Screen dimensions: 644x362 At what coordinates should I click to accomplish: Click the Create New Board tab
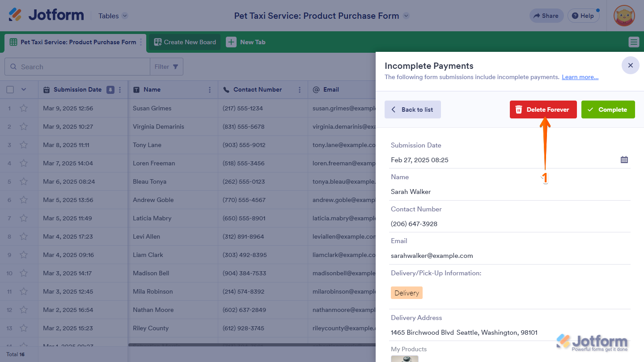185,42
